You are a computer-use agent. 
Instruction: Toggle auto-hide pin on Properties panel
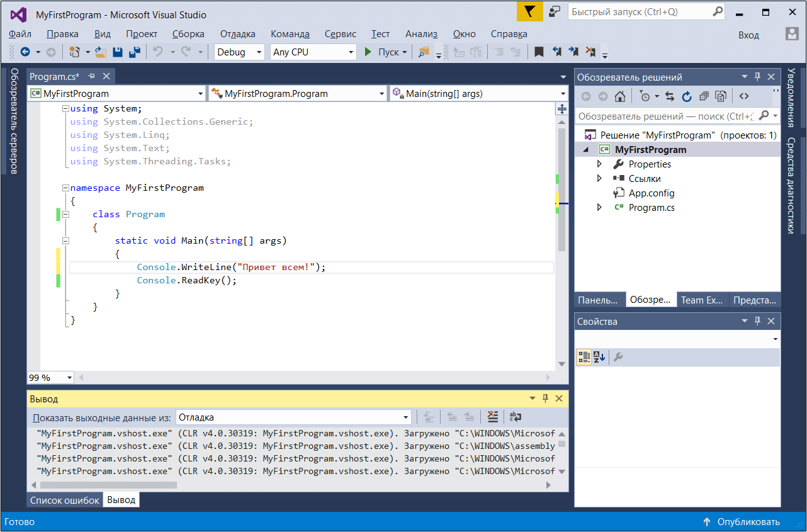(758, 321)
